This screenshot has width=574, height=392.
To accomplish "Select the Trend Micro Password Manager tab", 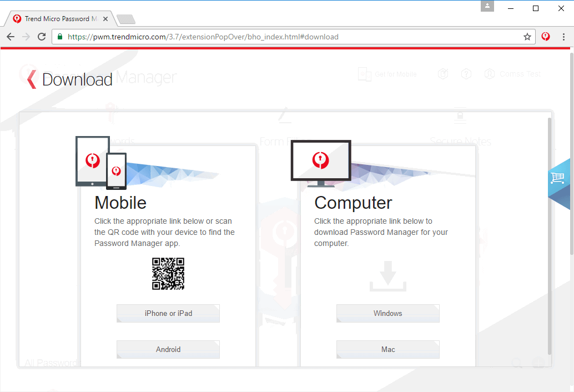I will pos(61,19).
